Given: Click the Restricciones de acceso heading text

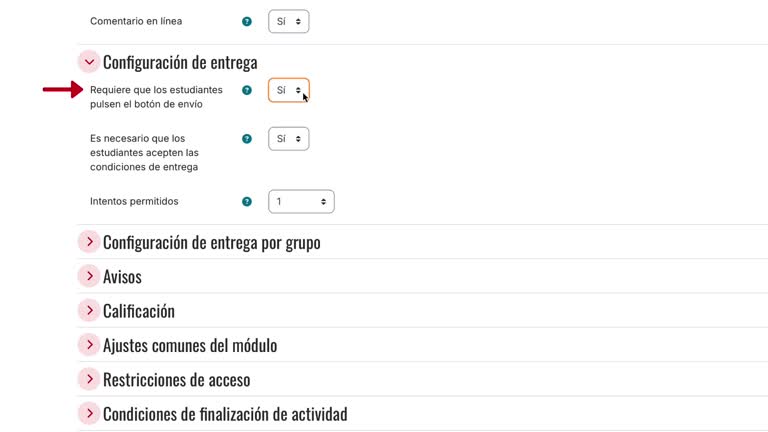Looking at the screenshot, I should [176, 380].
